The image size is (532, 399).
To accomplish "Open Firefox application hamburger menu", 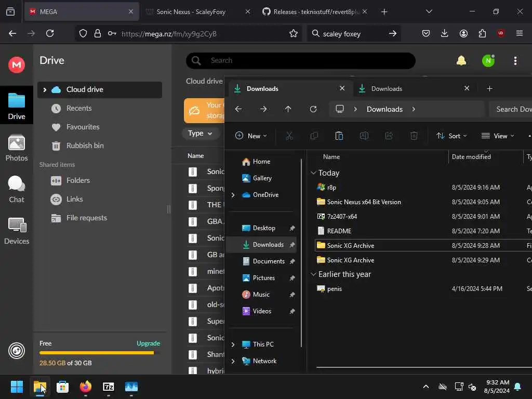I will (520, 33).
